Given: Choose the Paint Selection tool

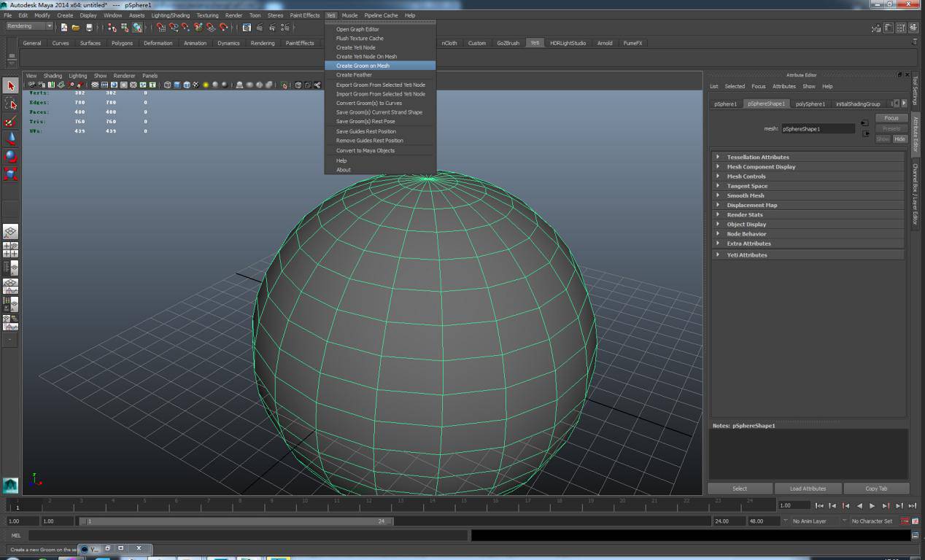Looking at the screenshot, I should 11,122.
